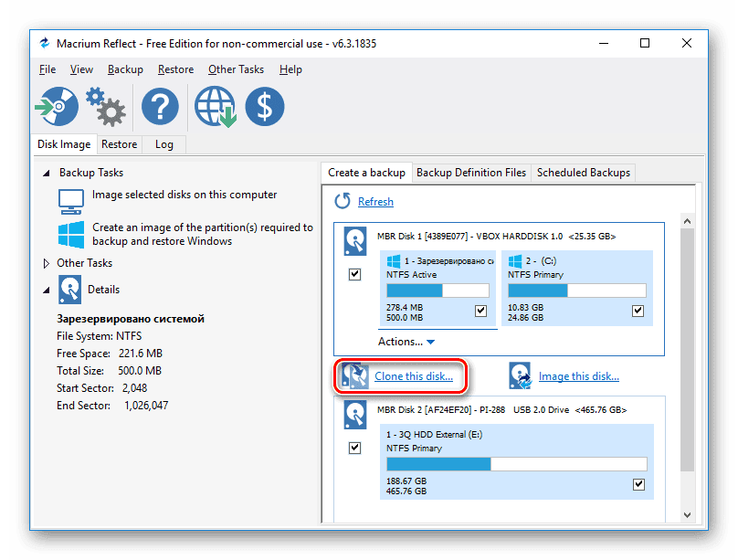Click the MBR Disk 2 USB 2.0 Drive header
This screenshot has height=560, width=738.
501,410
